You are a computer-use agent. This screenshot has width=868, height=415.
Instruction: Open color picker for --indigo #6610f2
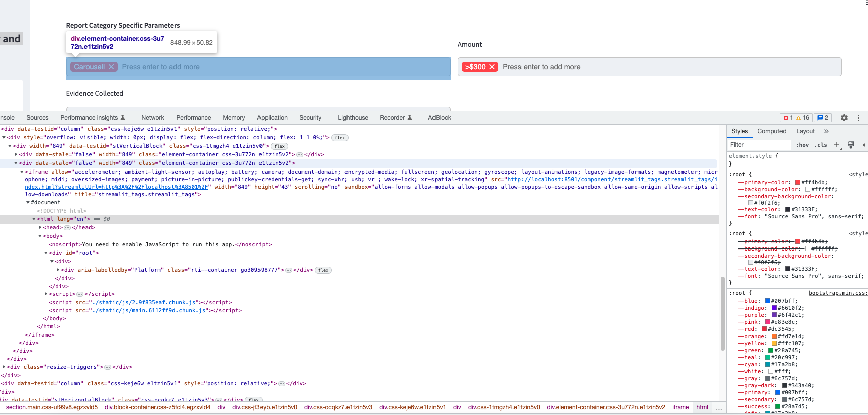pyautogui.click(x=774, y=308)
